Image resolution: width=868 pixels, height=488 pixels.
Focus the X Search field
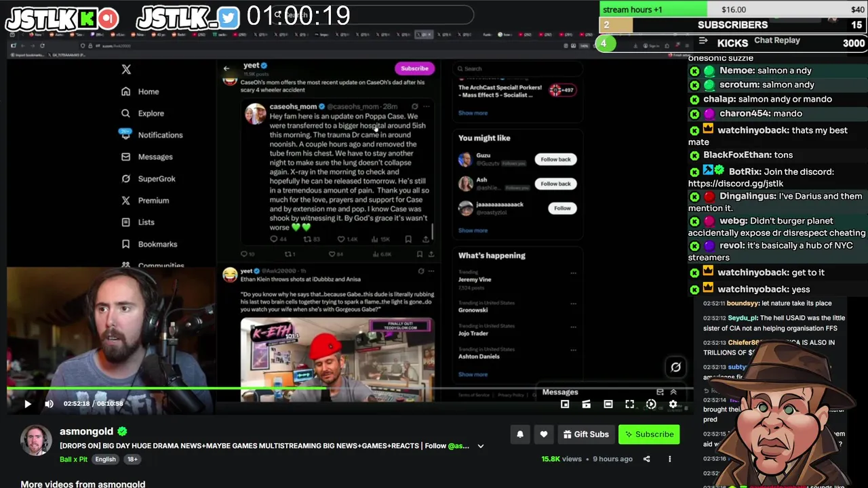click(x=517, y=68)
